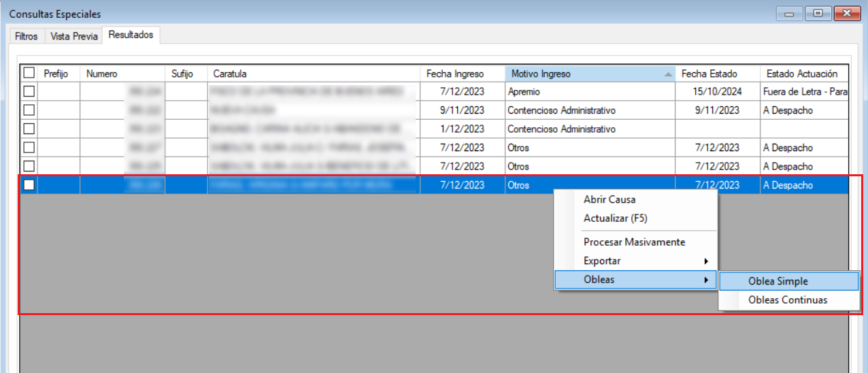Switch to the Filtros tab
Image resolution: width=868 pixels, height=373 pixels.
tap(27, 36)
